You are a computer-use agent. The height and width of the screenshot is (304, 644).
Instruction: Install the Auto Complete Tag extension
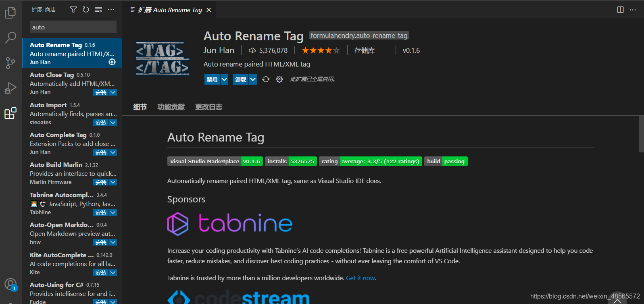pos(101,152)
